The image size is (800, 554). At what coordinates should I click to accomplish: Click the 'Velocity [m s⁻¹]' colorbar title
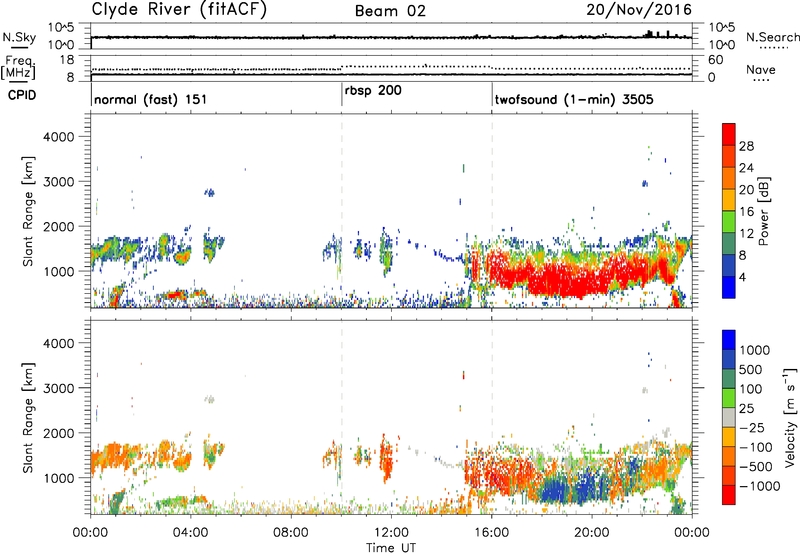click(790, 417)
